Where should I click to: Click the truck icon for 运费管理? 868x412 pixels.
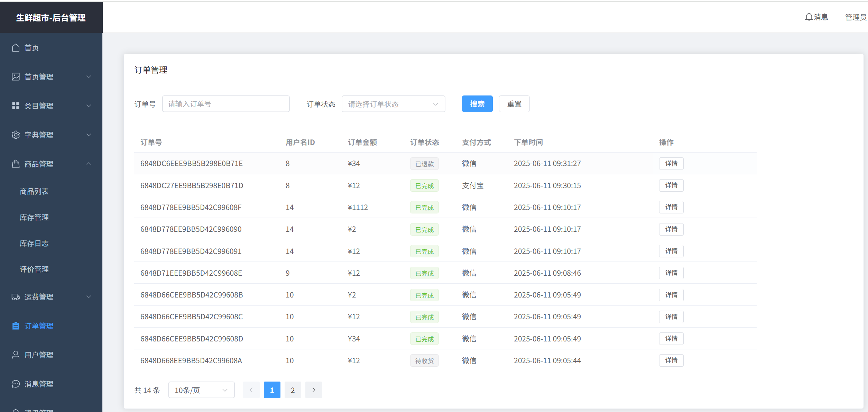(16, 297)
